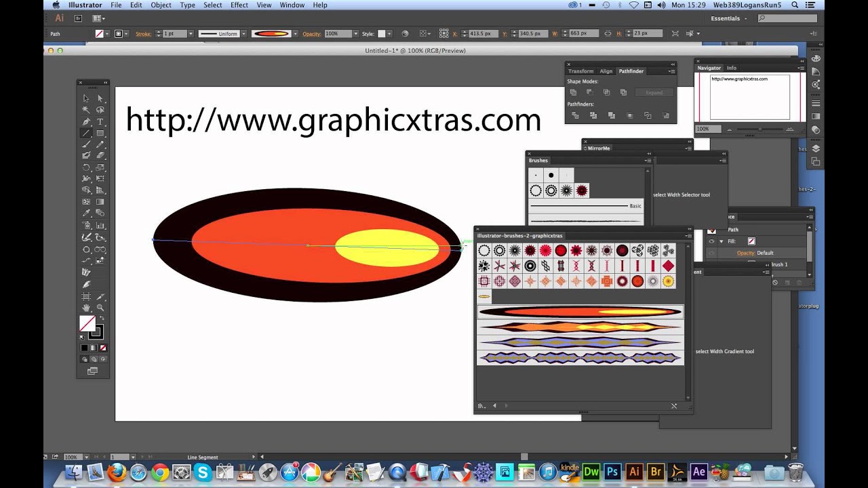Choose the Hand tool

pyautogui.click(x=86, y=308)
